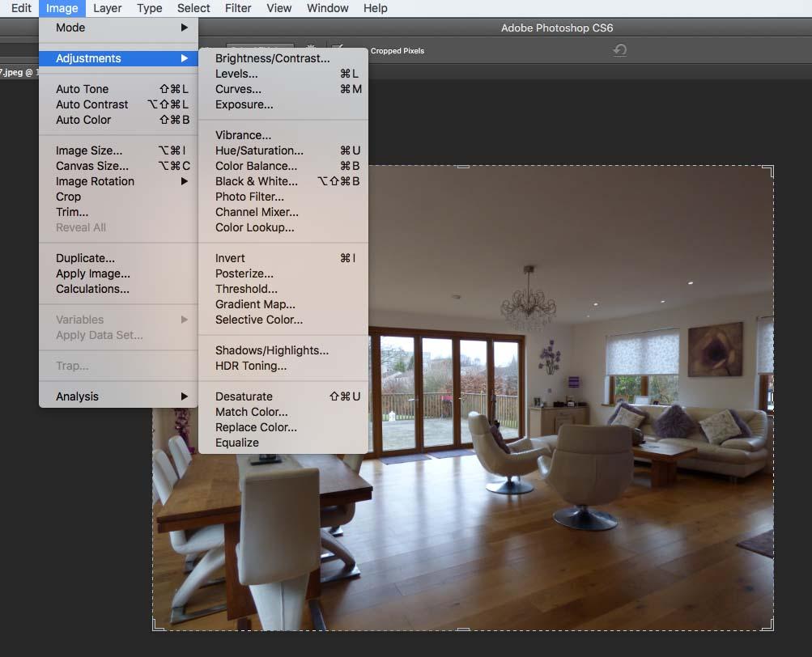
Task: Click the top-center crop handle
Action: click(x=464, y=167)
